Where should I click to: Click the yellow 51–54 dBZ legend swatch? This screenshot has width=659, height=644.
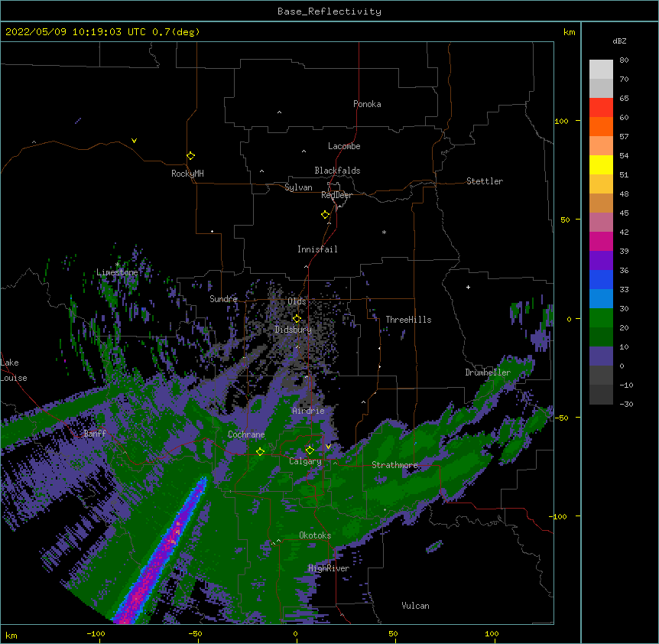pos(601,164)
